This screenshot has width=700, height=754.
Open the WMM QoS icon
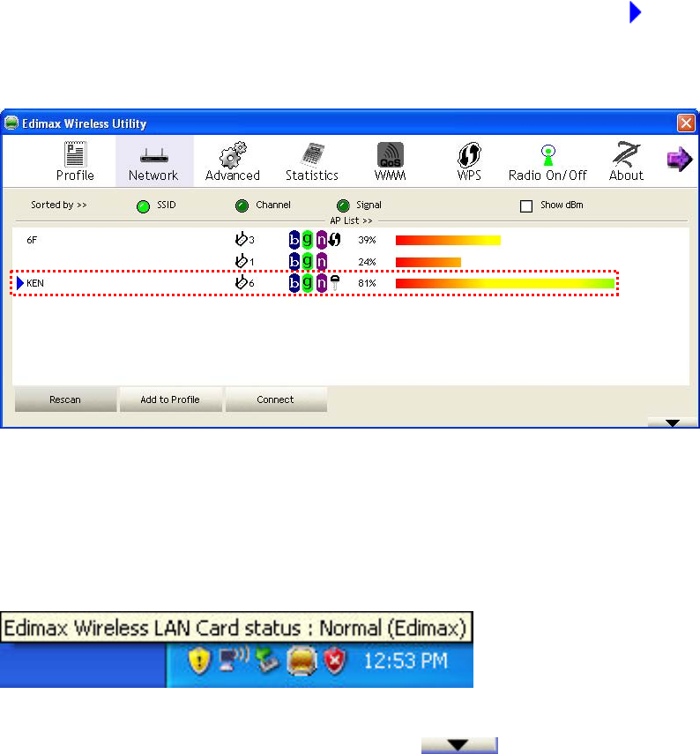(x=390, y=154)
